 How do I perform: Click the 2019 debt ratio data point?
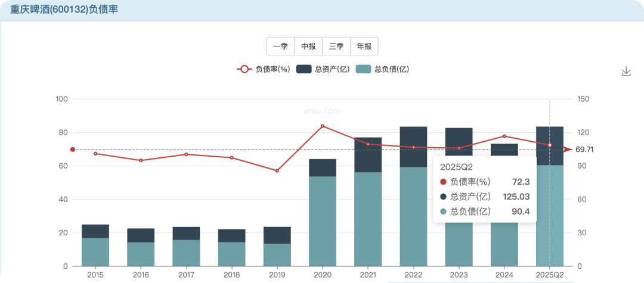pos(277,171)
